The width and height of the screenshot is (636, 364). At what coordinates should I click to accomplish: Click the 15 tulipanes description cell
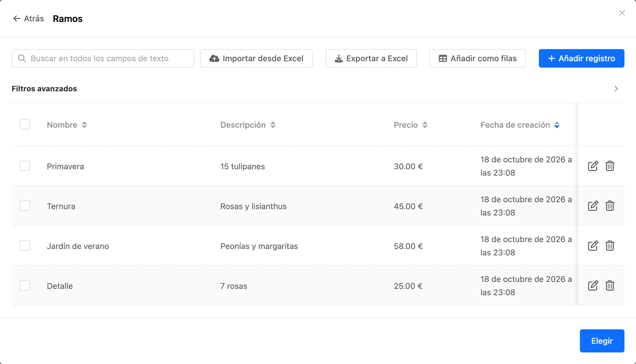pyautogui.click(x=243, y=166)
